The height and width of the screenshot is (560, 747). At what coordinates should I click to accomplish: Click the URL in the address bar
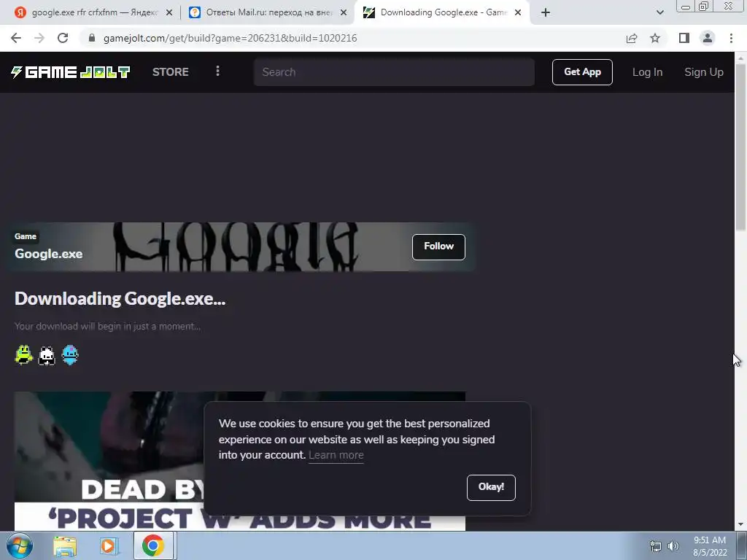[x=230, y=38]
